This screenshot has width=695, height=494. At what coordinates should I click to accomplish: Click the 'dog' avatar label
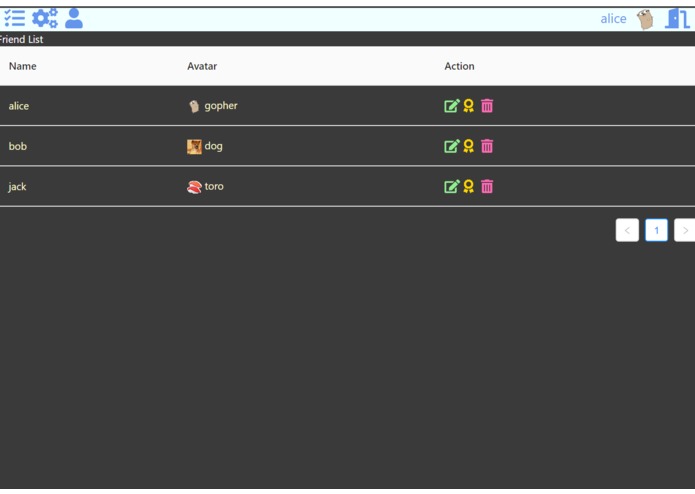coord(214,146)
